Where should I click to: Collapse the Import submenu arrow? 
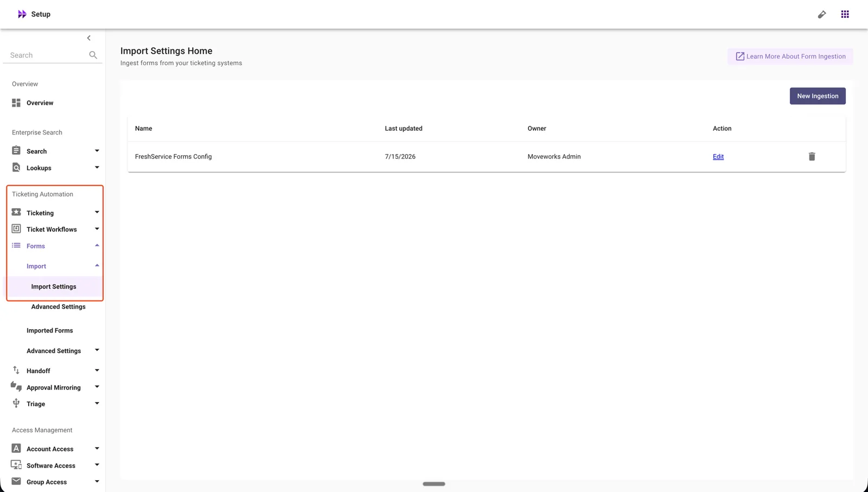pyautogui.click(x=97, y=266)
